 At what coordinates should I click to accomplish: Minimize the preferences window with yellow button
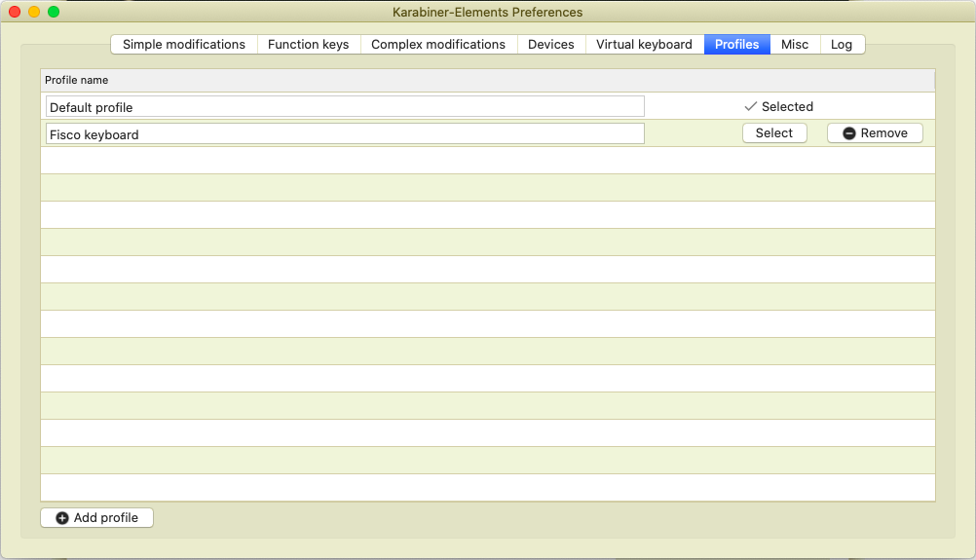[x=34, y=12]
